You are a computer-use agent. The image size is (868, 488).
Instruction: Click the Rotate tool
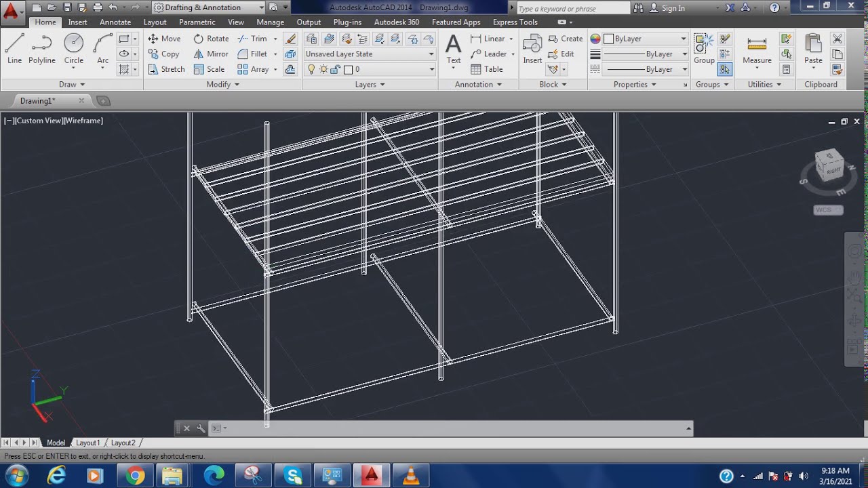click(211, 39)
